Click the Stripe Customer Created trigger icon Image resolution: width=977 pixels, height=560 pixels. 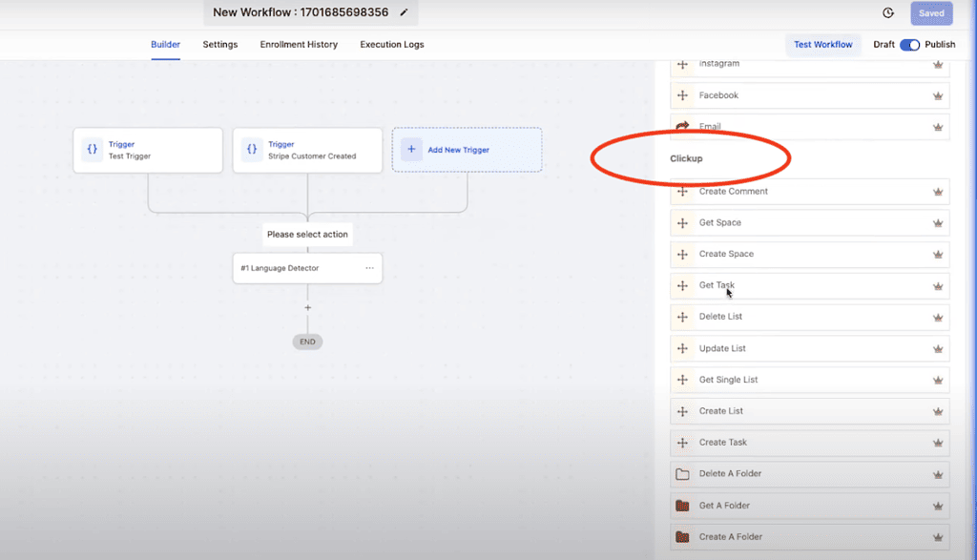coord(251,150)
